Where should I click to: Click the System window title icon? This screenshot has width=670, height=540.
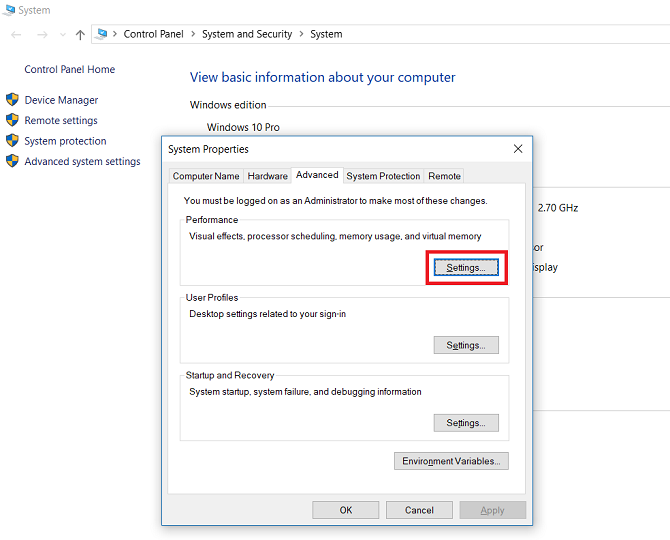click(x=9, y=10)
